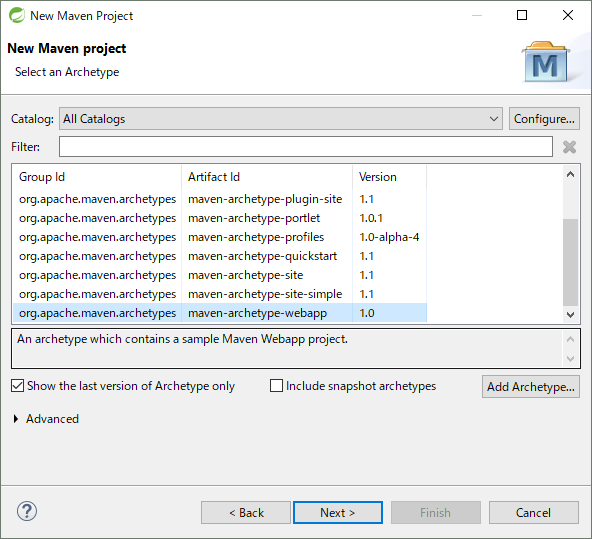Viewport: 592px width, 539px height.
Task: Go back with the < Back button
Action: coord(246,513)
